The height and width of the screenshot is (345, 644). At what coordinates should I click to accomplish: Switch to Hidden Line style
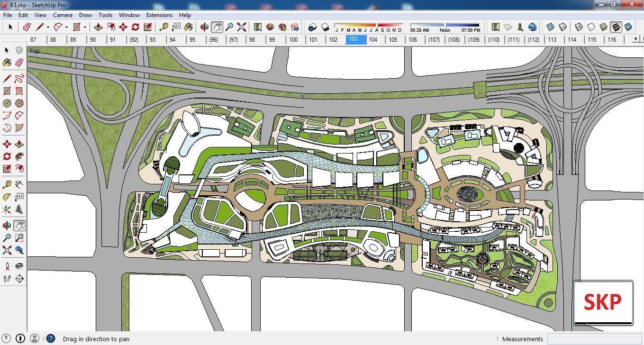pos(591,27)
